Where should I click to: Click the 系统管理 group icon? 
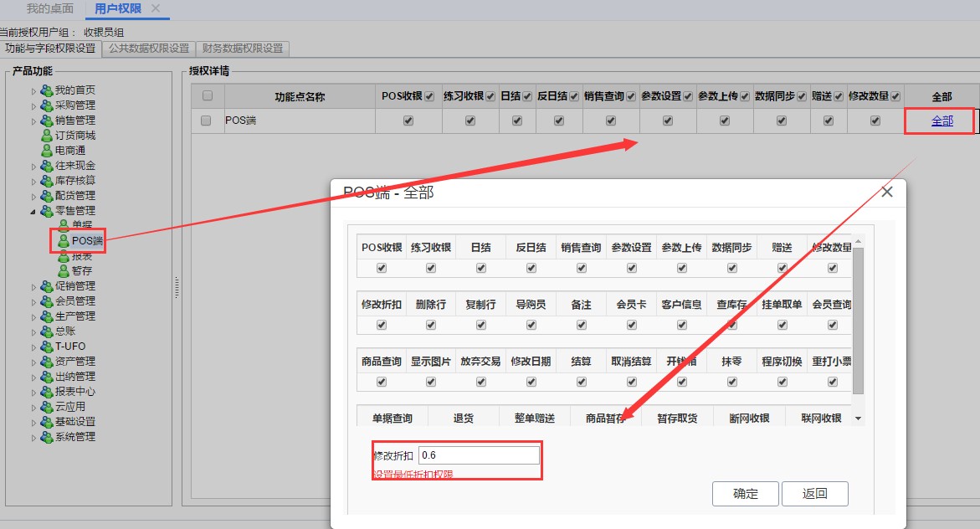point(47,437)
